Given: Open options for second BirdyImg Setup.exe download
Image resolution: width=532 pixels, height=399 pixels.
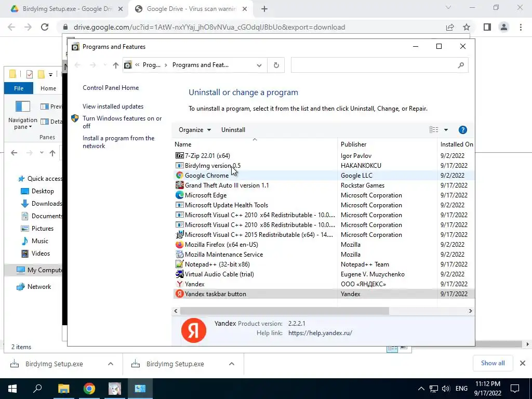Looking at the screenshot, I should (x=232, y=364).
